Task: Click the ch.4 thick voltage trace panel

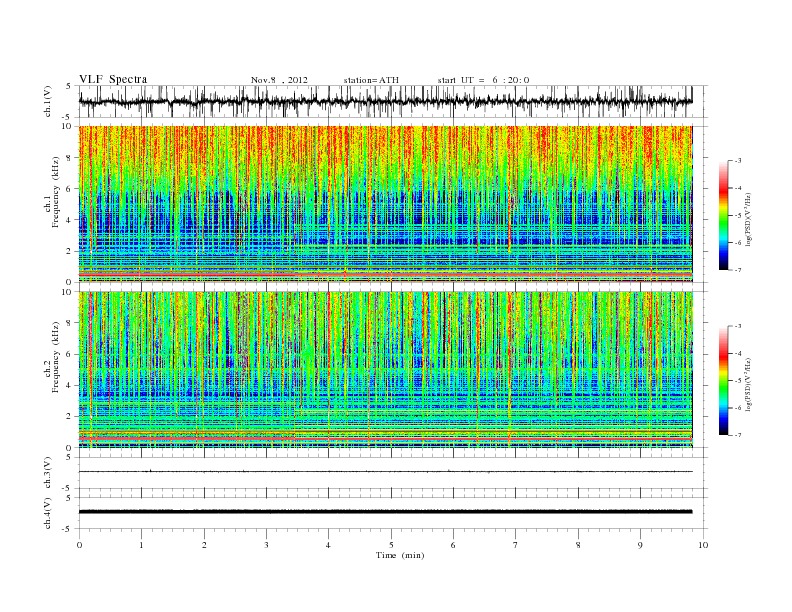Action: point(393,513)
